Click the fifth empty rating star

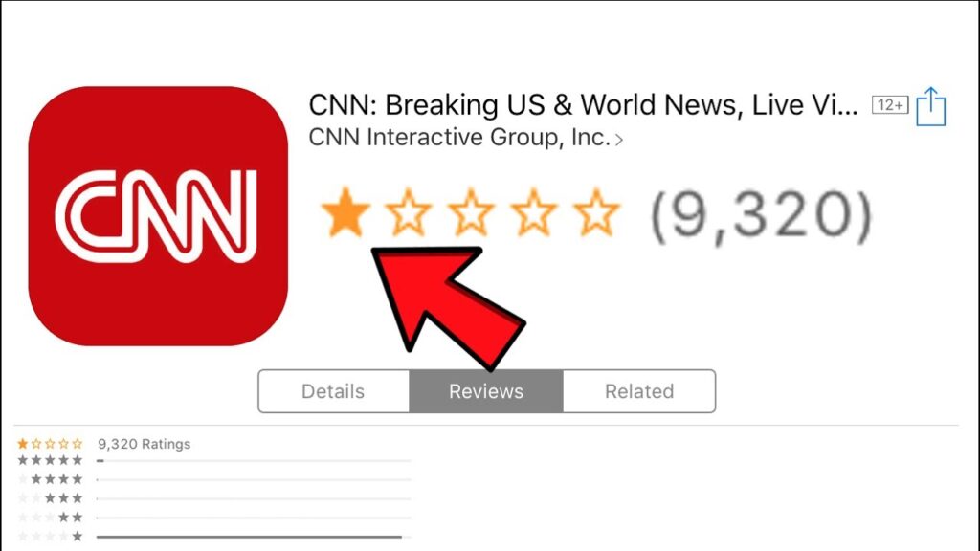(596, 213)
